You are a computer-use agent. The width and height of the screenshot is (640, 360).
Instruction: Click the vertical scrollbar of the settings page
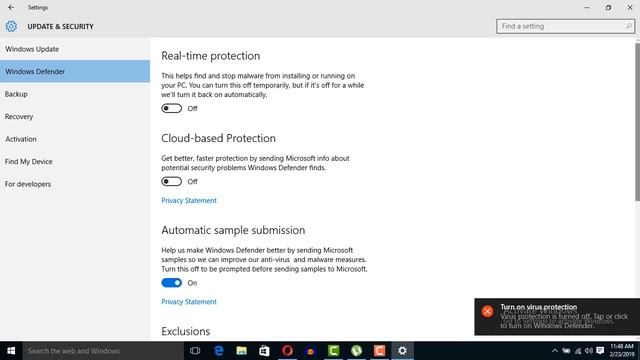pos(637,121)
